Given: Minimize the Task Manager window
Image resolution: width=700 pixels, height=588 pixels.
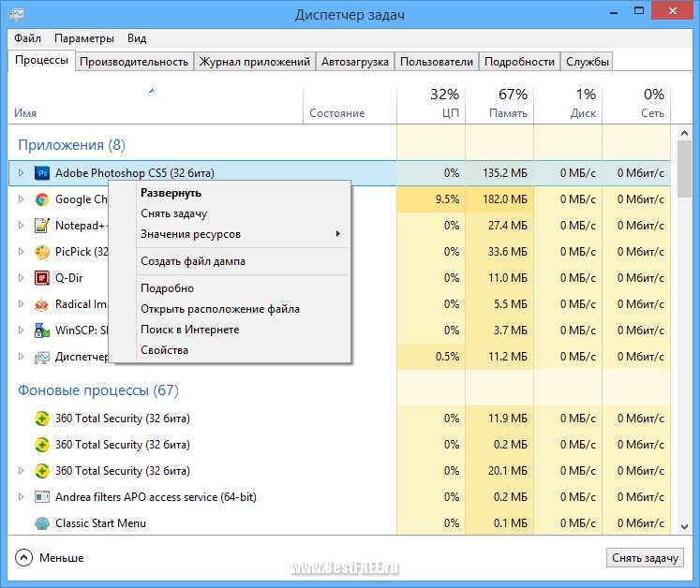Looking at the screenshot, I should 614,11.
